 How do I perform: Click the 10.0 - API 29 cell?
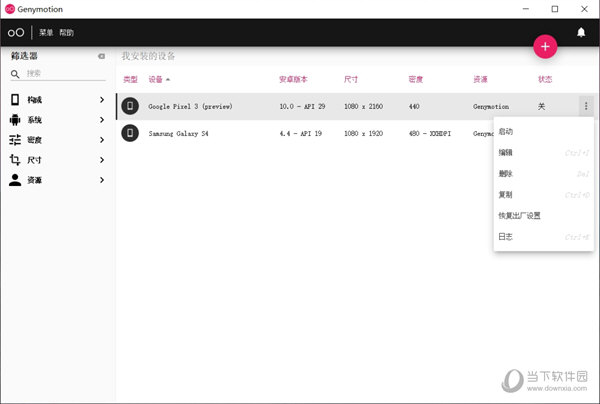302,106
